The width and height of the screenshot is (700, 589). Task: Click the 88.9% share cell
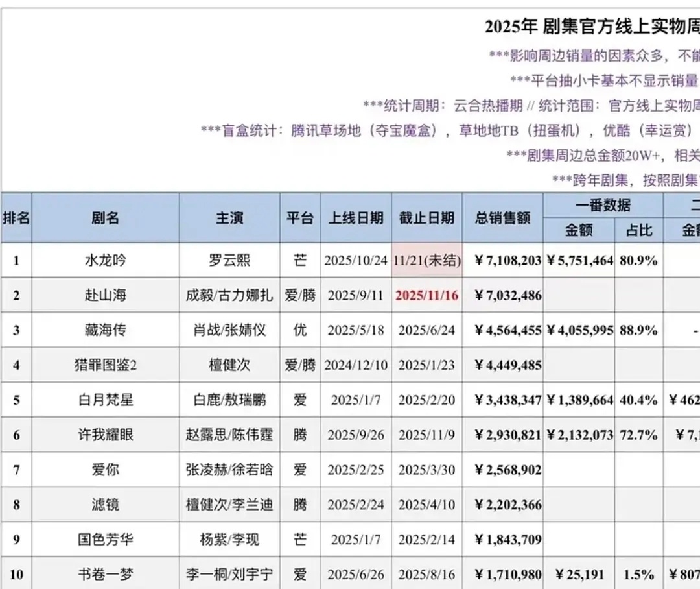[x=639, y=330]
